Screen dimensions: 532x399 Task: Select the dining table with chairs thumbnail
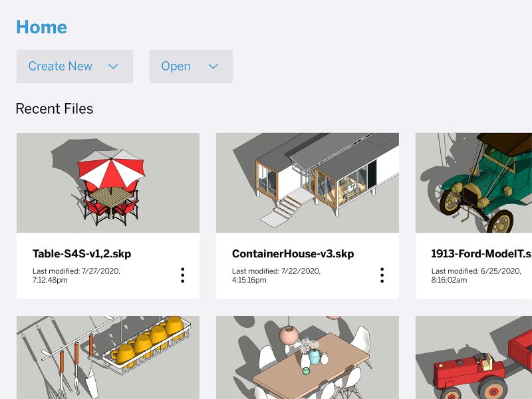307,357
